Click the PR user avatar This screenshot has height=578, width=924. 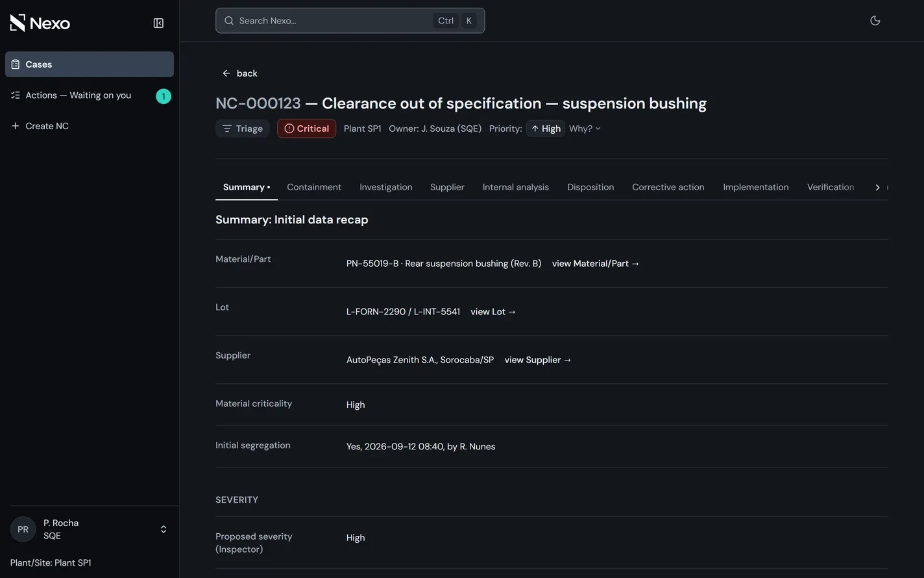click(23, 529)
